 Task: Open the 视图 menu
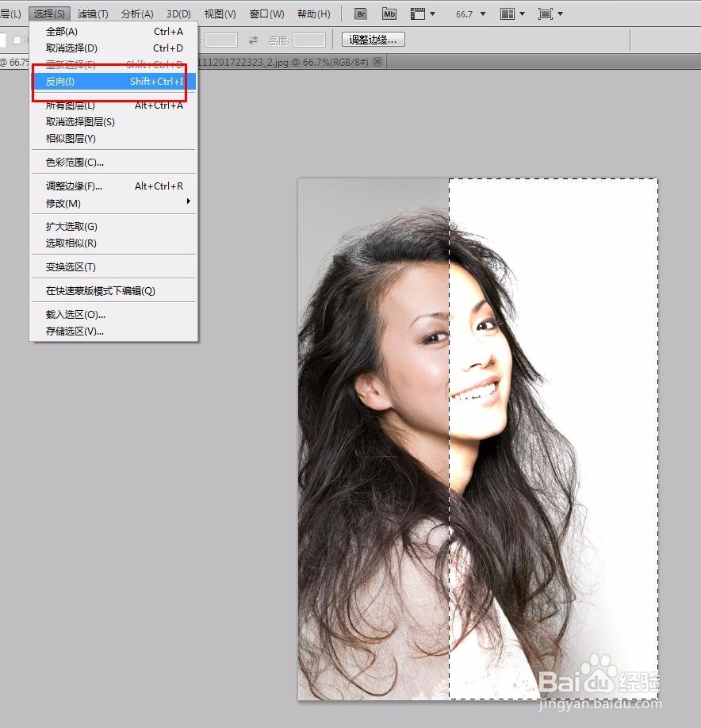[x=220, y=13]
